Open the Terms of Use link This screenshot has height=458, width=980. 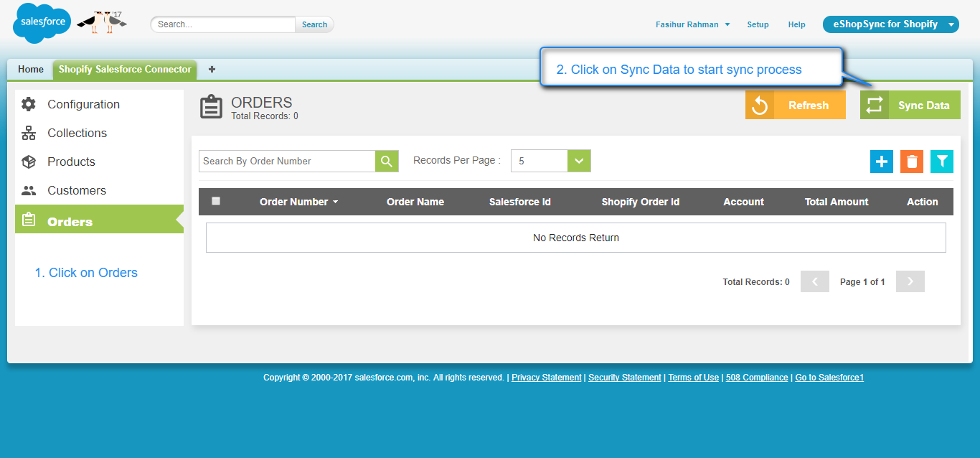(693, 378)
